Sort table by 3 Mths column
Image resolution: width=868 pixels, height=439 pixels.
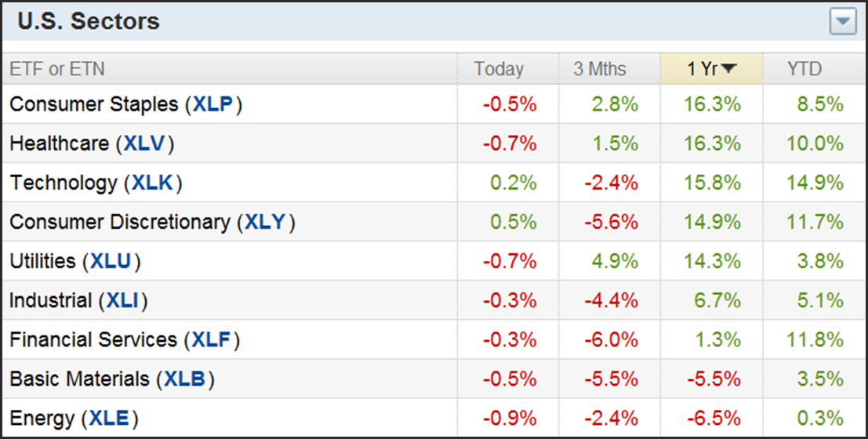[x=600, y=69]
